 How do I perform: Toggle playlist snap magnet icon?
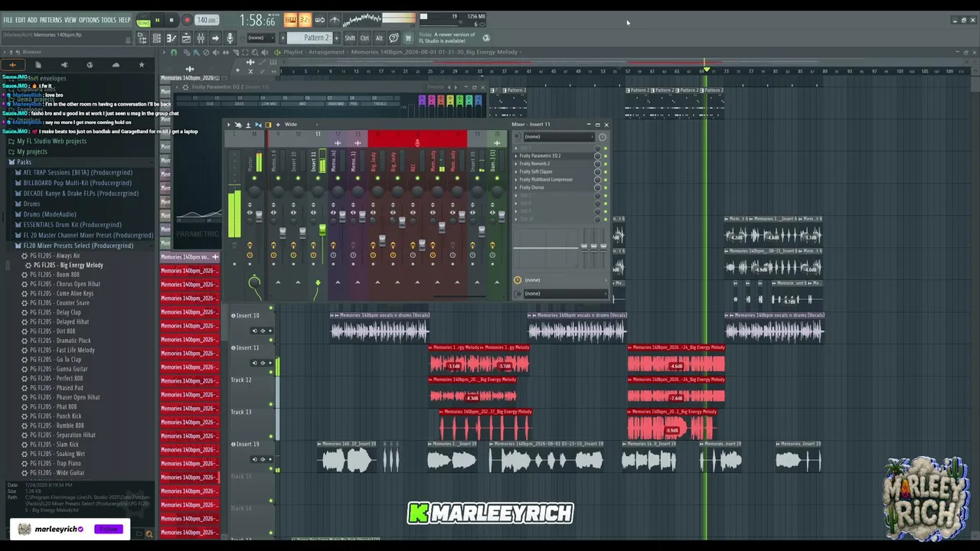(175, 52)
